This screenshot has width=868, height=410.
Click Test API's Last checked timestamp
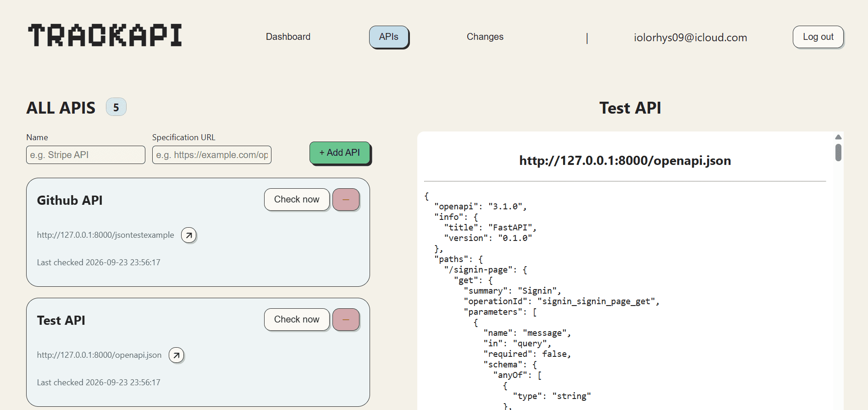[99, 383]
